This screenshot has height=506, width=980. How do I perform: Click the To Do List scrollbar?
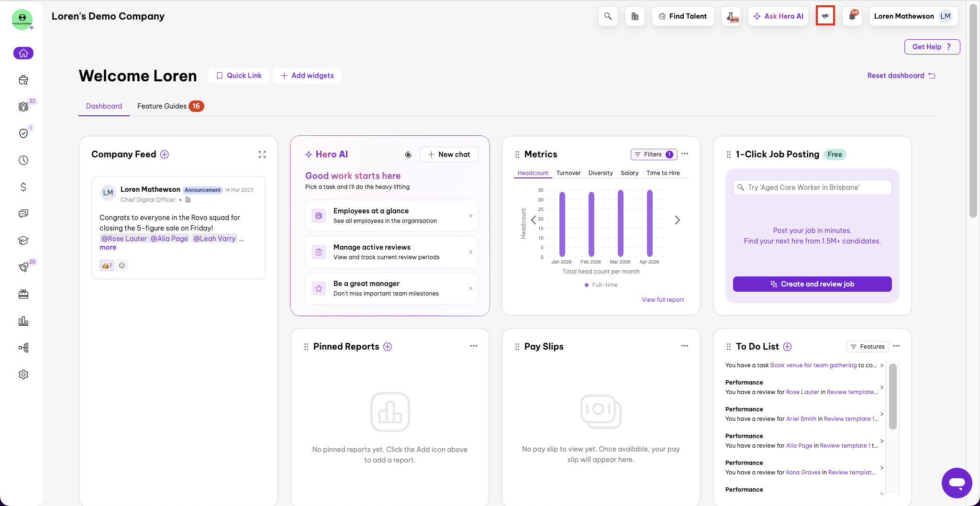coord(892,397)
